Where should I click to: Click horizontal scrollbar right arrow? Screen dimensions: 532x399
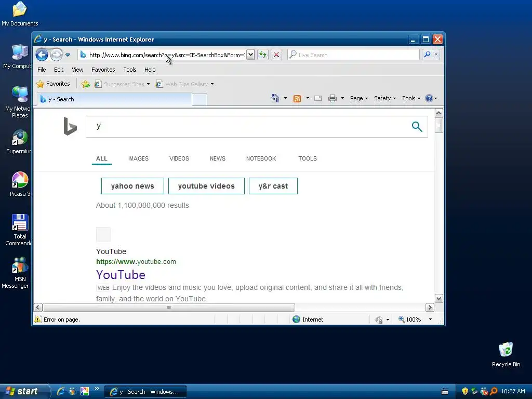[x=430, y=308]
